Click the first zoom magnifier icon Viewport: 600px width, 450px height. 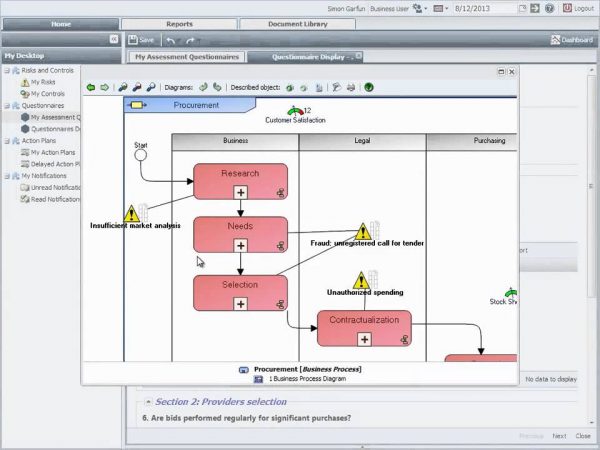click(x=123, y=87)
